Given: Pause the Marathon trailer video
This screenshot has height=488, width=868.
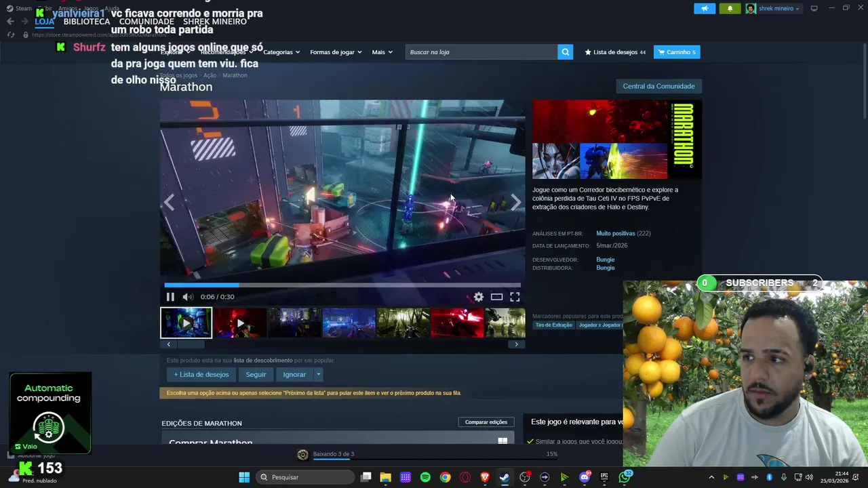Looking at the screenshot, I should tap(170, 297).
